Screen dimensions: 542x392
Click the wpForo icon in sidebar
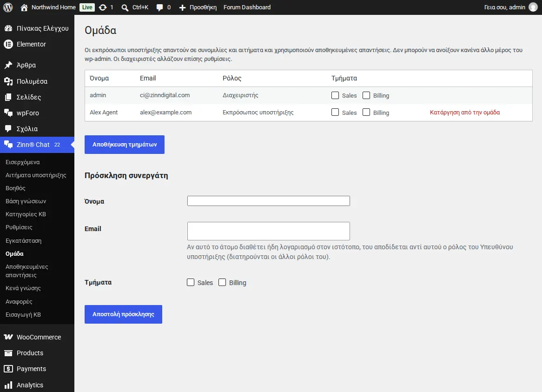point(8,113)
